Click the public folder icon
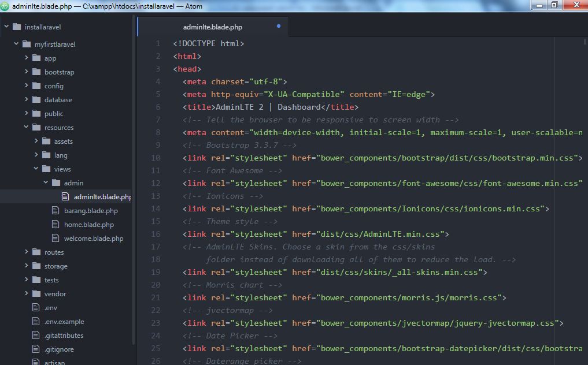This screenshot has height=365, width=588. [36, 114]
